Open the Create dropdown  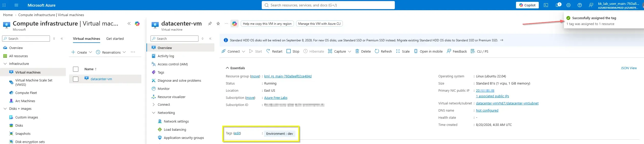(x=81, y=52)
